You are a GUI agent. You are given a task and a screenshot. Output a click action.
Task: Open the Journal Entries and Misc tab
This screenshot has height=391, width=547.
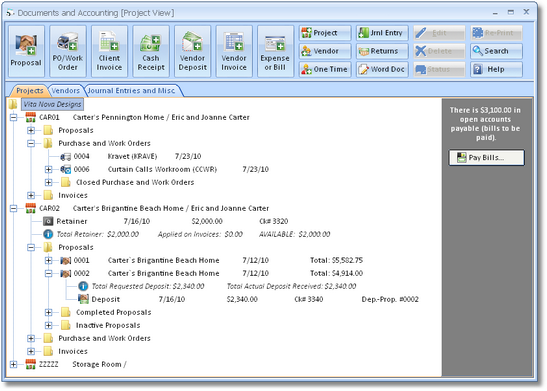pos(131,91)
